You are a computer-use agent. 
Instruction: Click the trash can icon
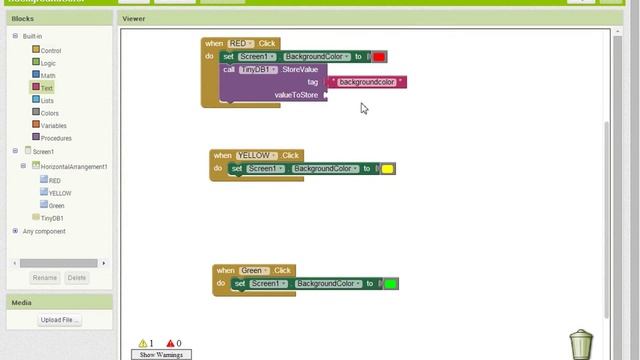pyautogui.click(x=581, y=344)
